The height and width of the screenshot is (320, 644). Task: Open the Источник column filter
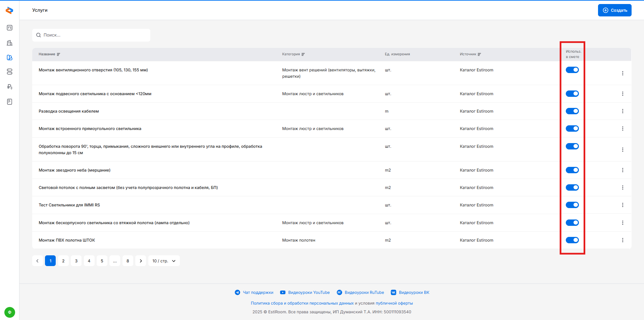coord(479,54)
